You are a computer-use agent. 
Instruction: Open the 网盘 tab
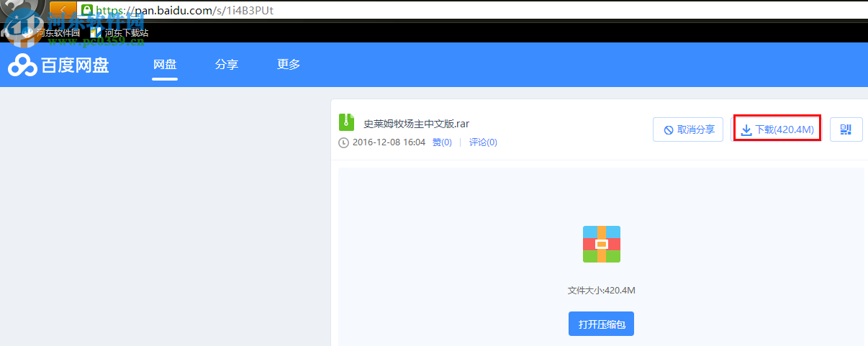coord(165,65)
